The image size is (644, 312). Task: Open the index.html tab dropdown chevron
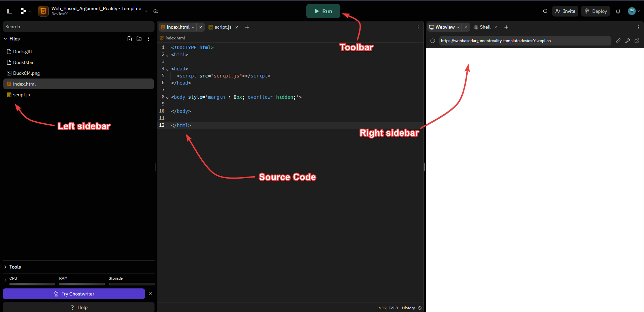click(193, 27)
